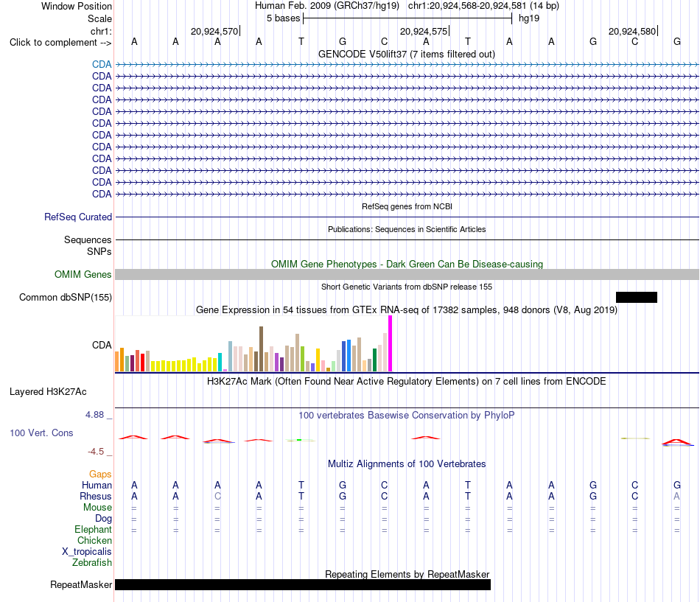Click the Dog alignment row label

tap(103, 519)
